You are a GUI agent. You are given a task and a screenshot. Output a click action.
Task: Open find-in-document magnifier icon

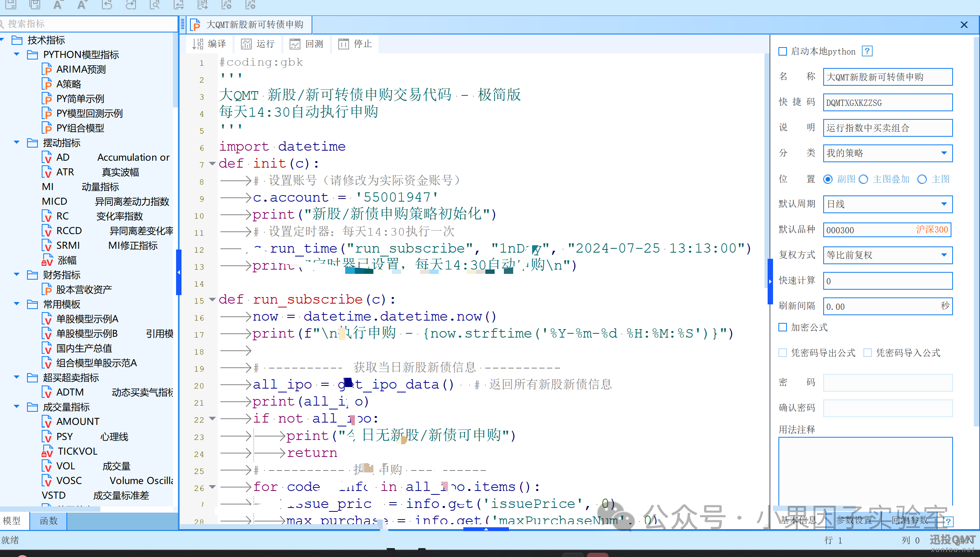point(154,5)
